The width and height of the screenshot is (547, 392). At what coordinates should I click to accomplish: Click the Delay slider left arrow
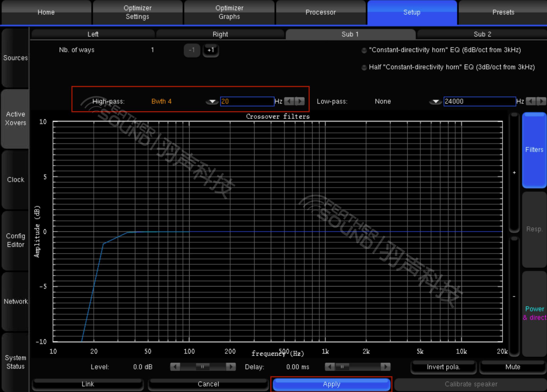tap(330, 367)
